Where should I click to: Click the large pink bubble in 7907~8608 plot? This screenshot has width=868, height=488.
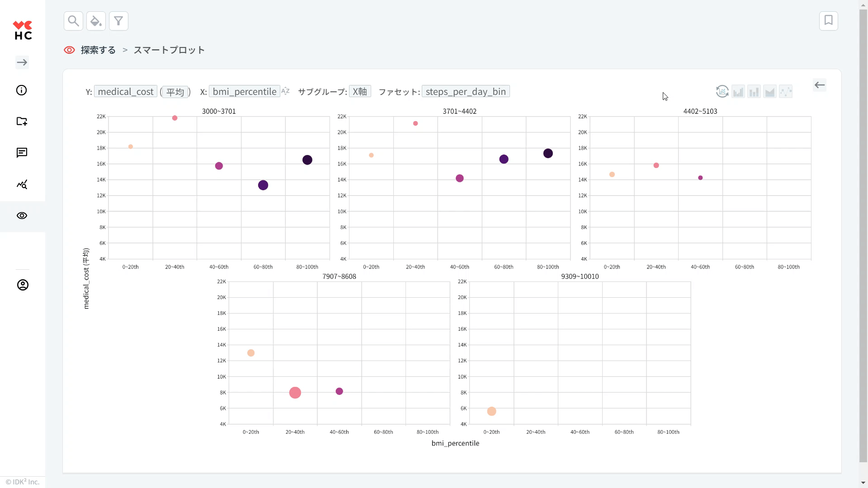click(295, 393)
